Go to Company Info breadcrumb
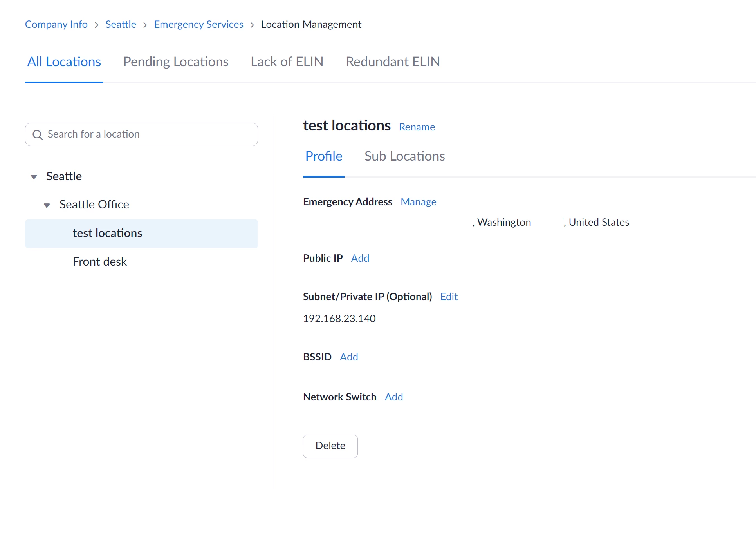The height and width of the screenshot is (547, 756). (56, 25)
